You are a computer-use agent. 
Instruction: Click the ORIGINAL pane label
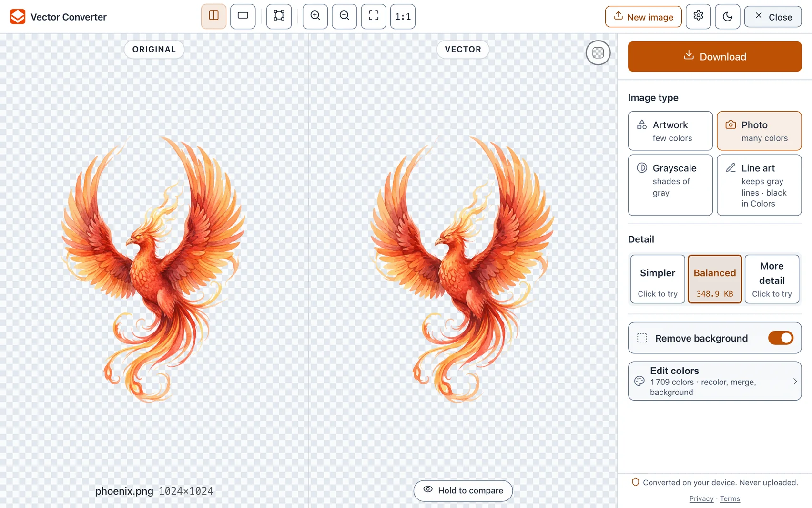(x=154, y=49)
